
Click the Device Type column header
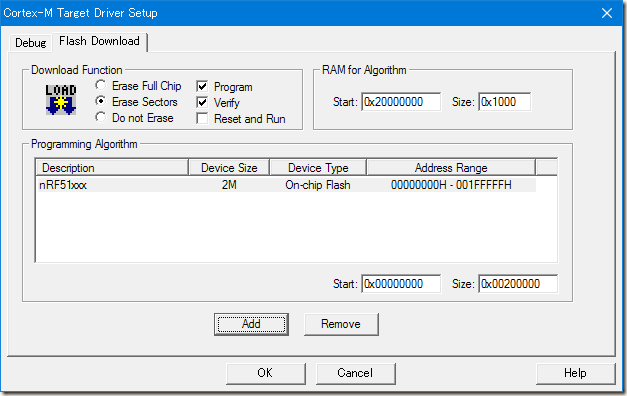[318, 168]
